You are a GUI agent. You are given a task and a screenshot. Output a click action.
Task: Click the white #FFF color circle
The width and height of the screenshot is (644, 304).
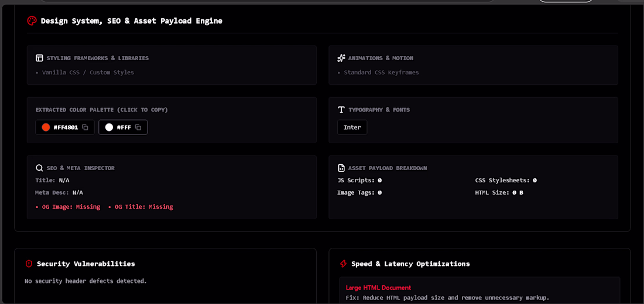click(x=109, y=127)
